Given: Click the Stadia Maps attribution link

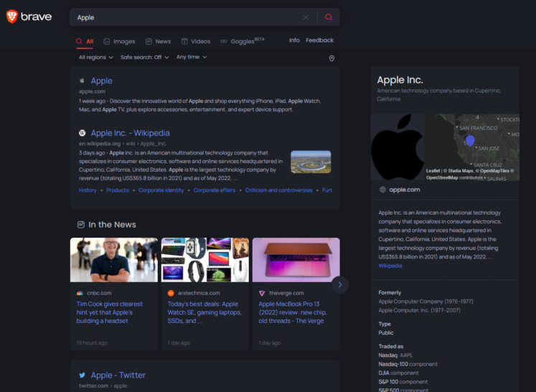Looking at the screenshot, I should pos(461,171).
